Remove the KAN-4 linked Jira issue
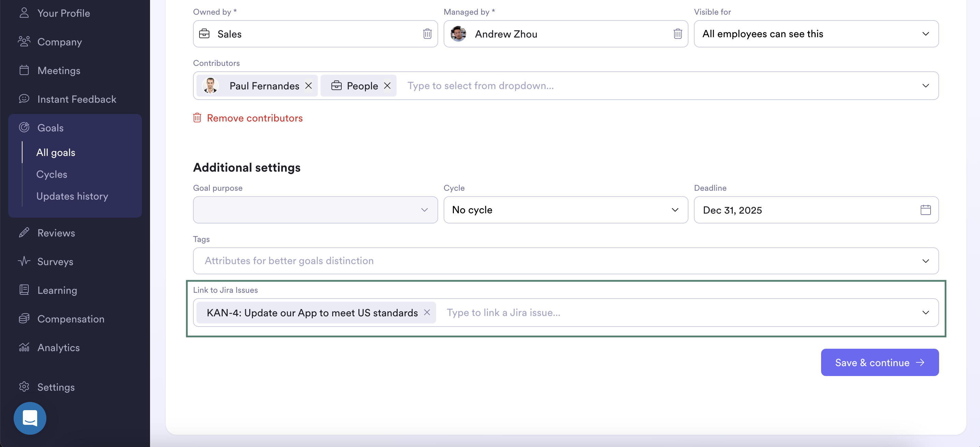Screen dimensions: 980x447 click(x=427, y=312)
